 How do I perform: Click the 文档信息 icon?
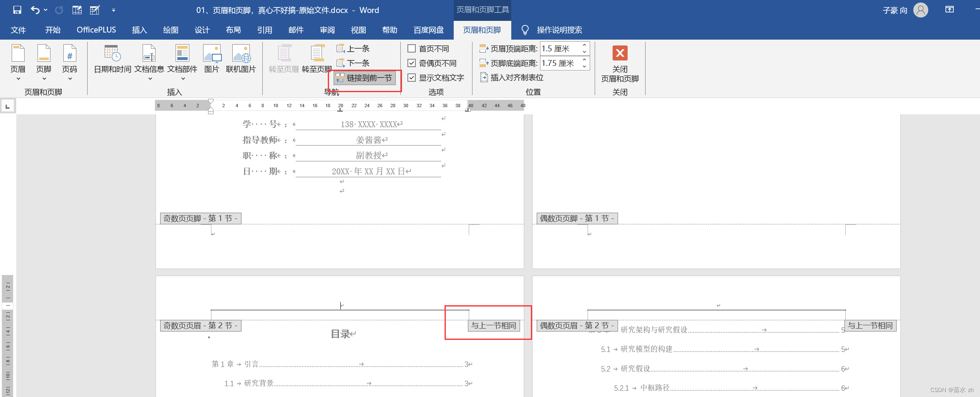[x=149, y=53]
